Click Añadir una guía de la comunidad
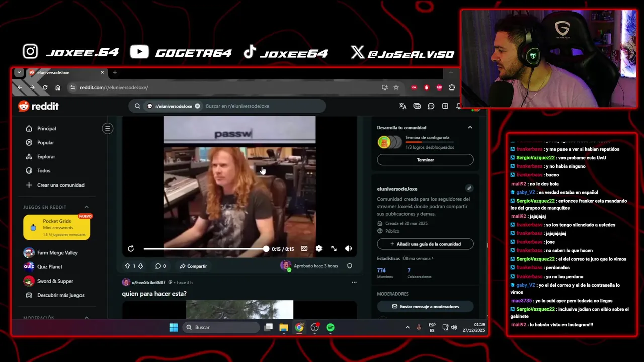644x362 pixels. tap(425, 244)
